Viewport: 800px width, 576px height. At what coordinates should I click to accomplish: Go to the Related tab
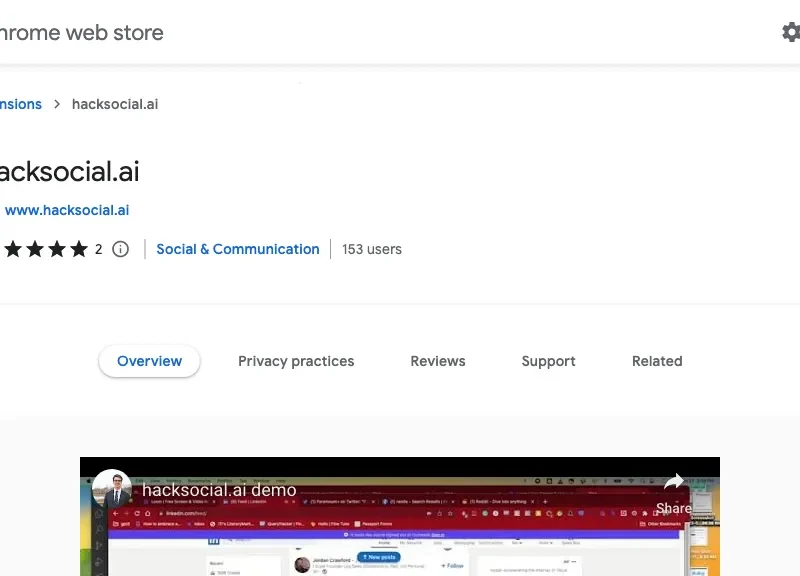click(657, 361)
